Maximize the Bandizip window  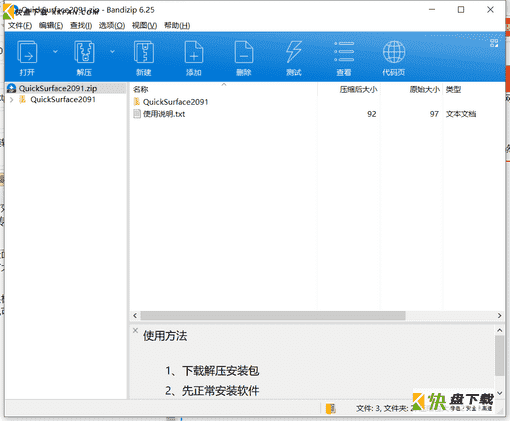click(x=461, y=10)
